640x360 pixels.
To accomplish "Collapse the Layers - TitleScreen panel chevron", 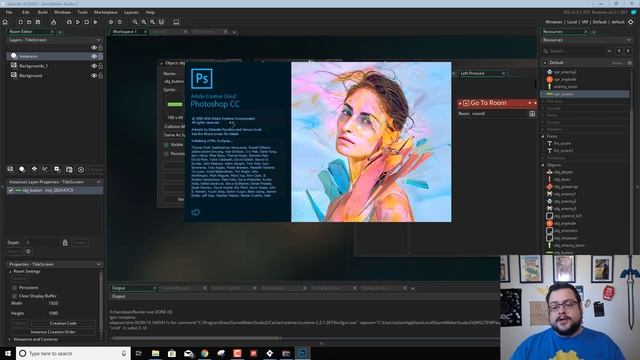I will pyautogui.click(x=98, y=40).
